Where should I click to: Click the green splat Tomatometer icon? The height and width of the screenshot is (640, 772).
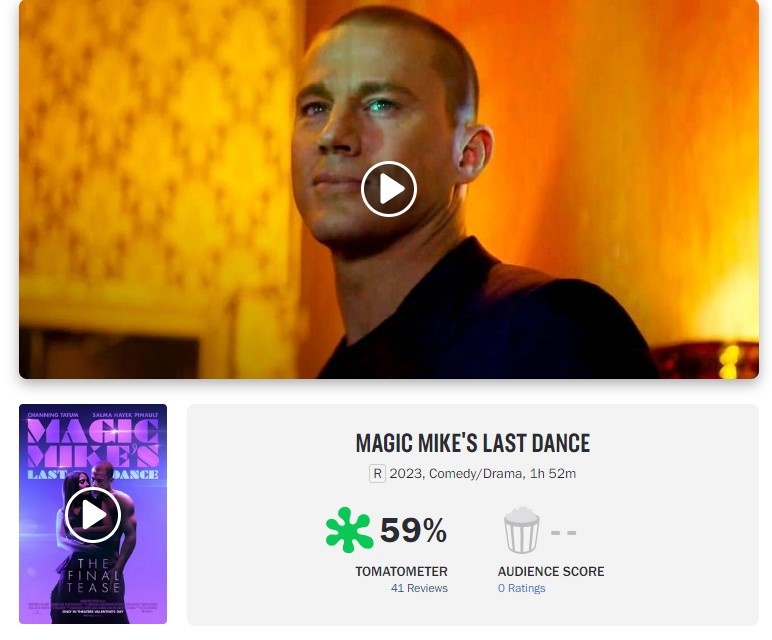pyautogui.click(x=349, y=530)
